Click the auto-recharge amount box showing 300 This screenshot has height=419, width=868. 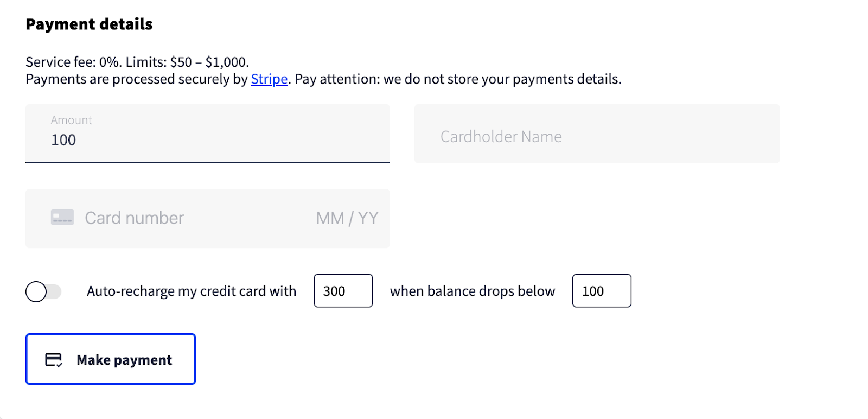(x=343, y=291)
